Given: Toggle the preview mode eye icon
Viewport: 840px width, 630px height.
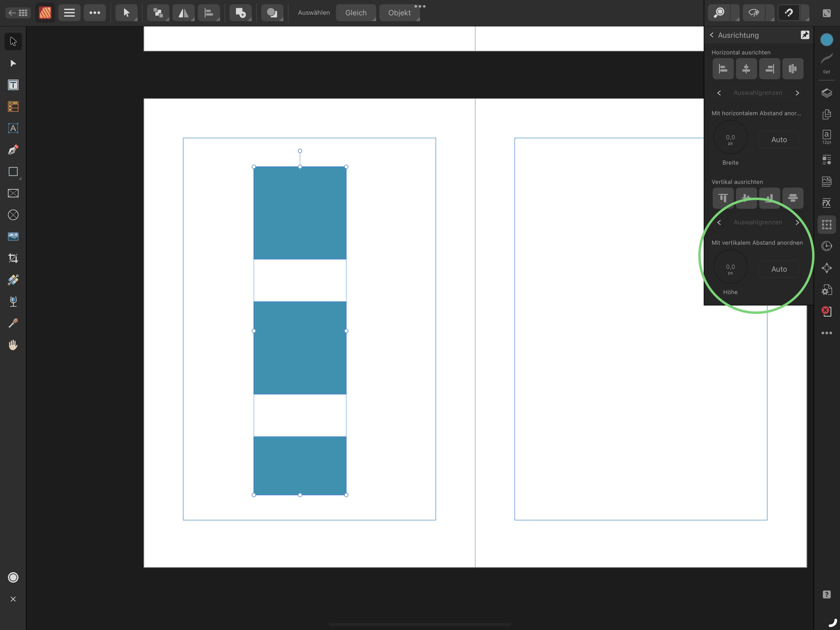Looking at the screenshot, I should coord(753,12).
